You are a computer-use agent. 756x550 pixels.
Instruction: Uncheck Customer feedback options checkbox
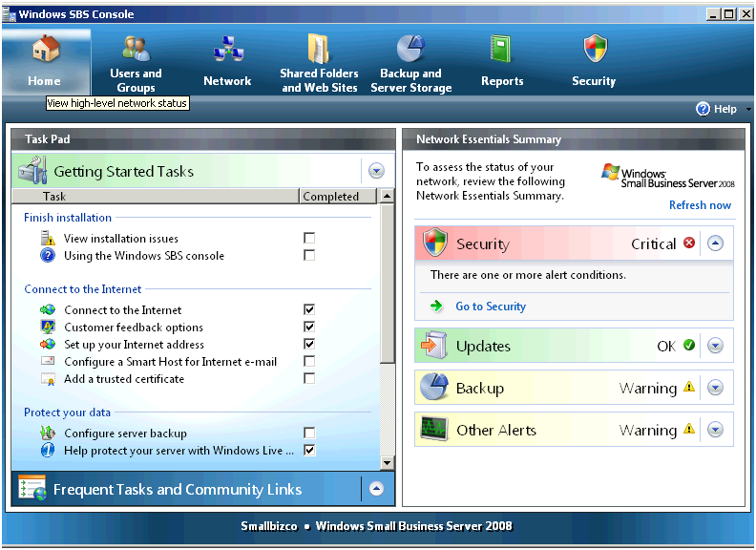click(x=309, y=327)
